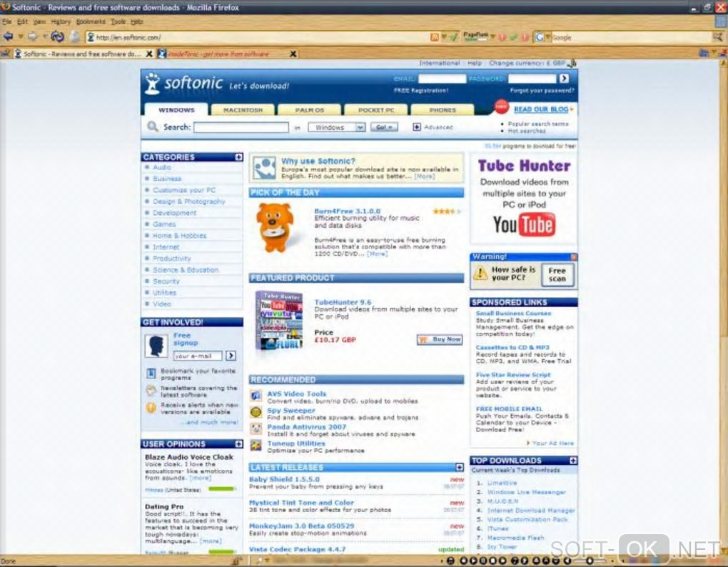Click the TubeHunter product box image
The height and width of the screenshot is (567, 728).
tap(279, 321)
